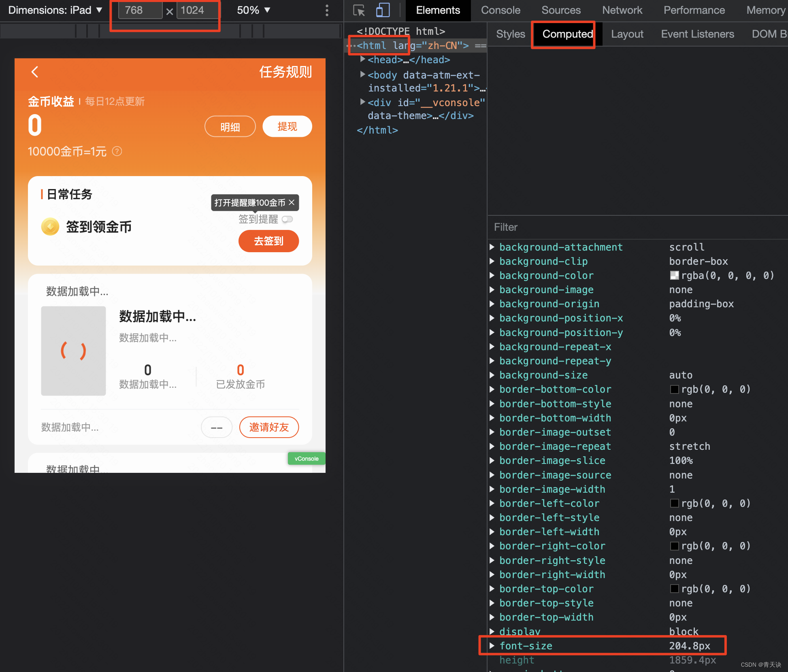Switch to the Console tab
Image resolution: width=788 pixels, height=672 pixels.
(x=500, y=10)
